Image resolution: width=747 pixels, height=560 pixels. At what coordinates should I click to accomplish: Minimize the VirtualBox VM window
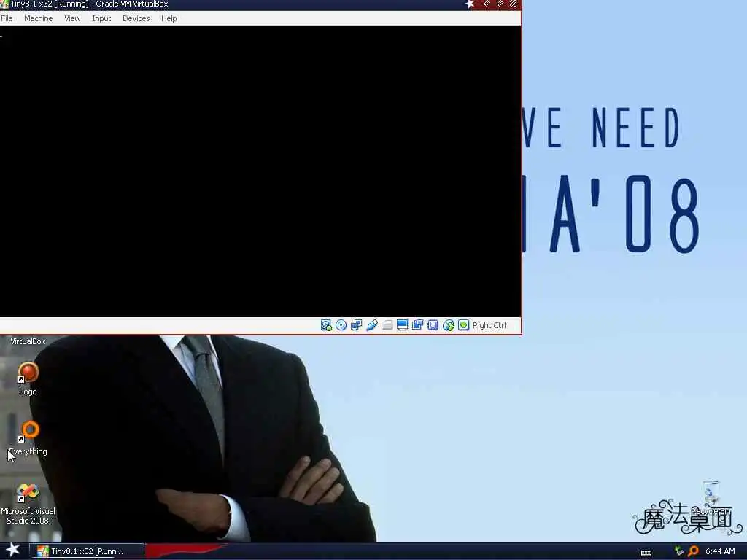coord(487,4)
